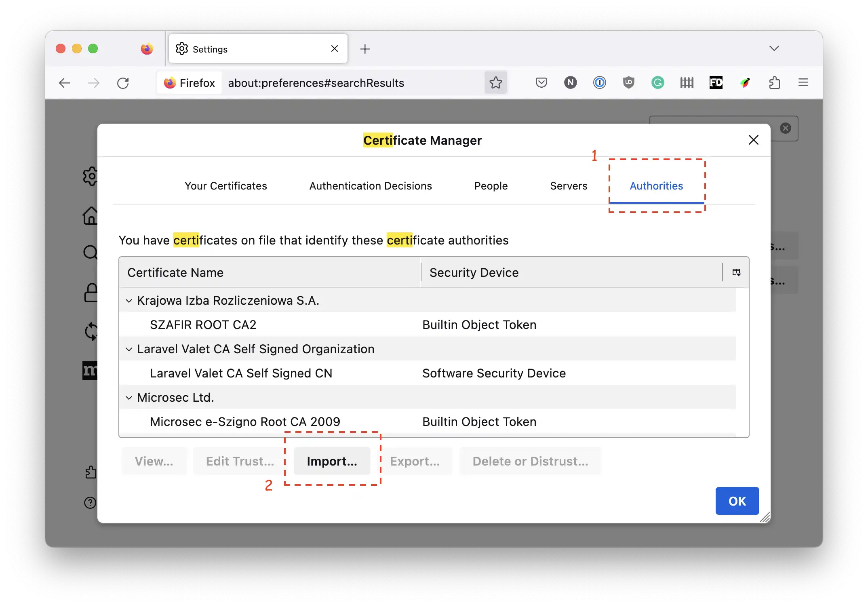868x607 pixels.
Task: Sort by Certificate Name column header
Action: coord(270,272)
